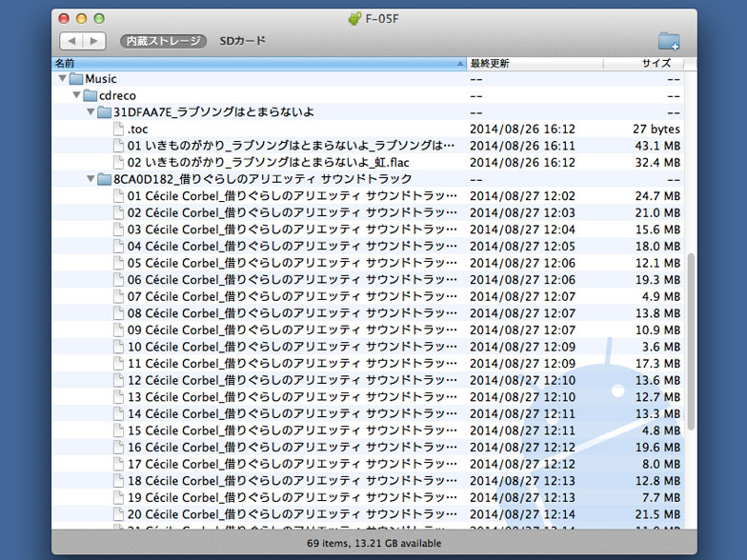Select file name 19 Cécile Corbel track

point(292,497)
